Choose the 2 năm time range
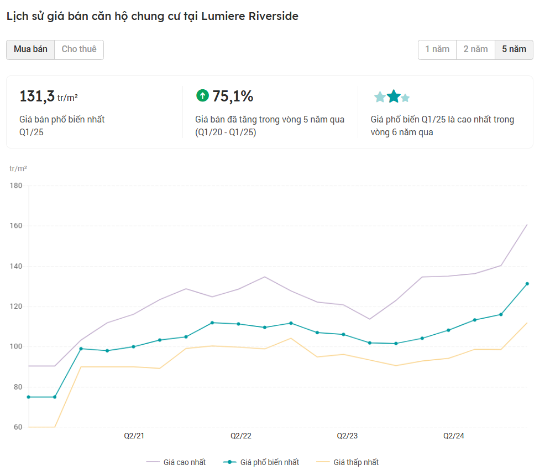The image size is (555, 468). click(x=476, y=50)
